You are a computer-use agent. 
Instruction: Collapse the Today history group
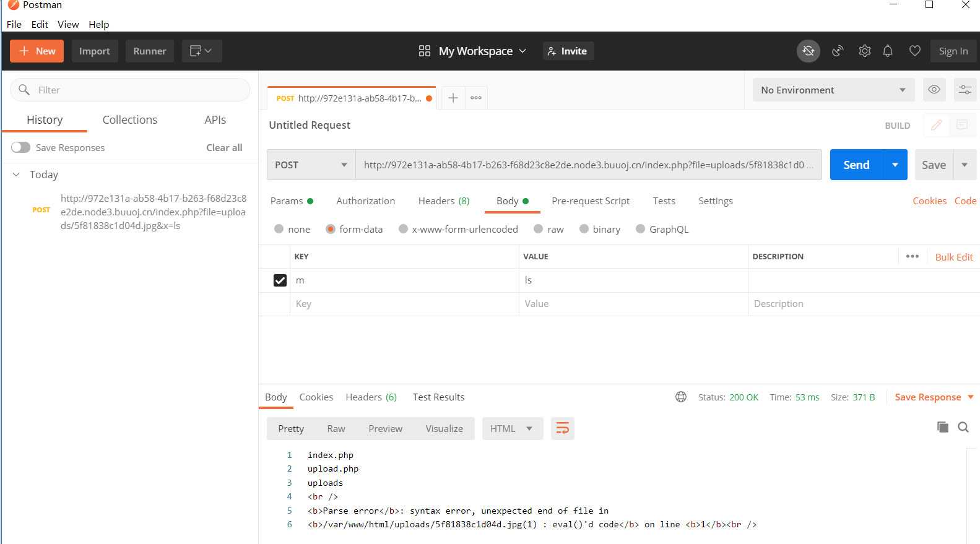tap(16, 175)
